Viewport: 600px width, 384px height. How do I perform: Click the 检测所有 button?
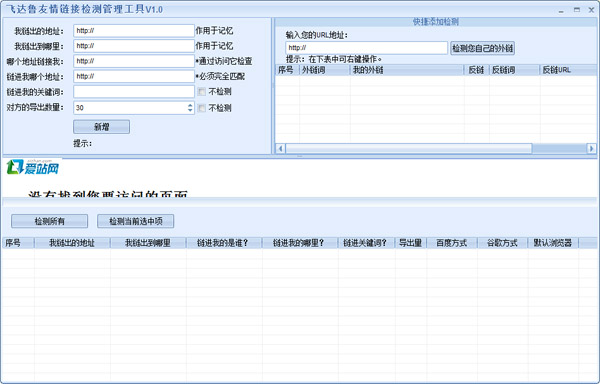(49, 221)
